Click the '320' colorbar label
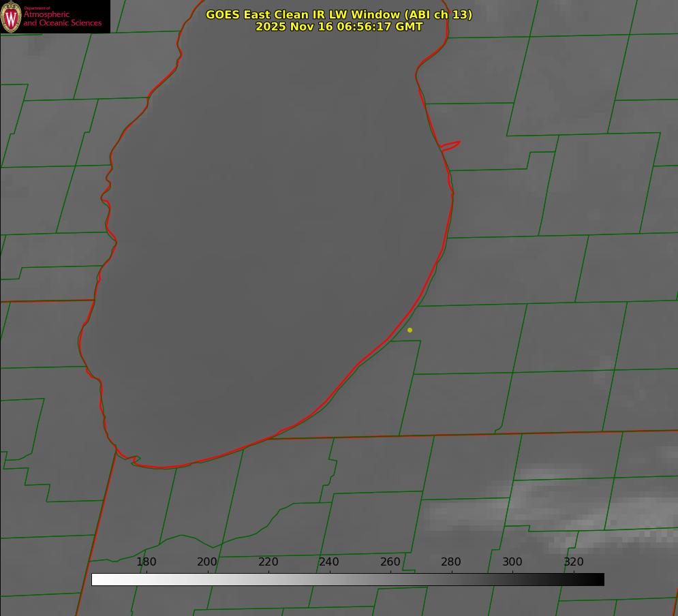678x616 pixels. click(x=574, y=561)
